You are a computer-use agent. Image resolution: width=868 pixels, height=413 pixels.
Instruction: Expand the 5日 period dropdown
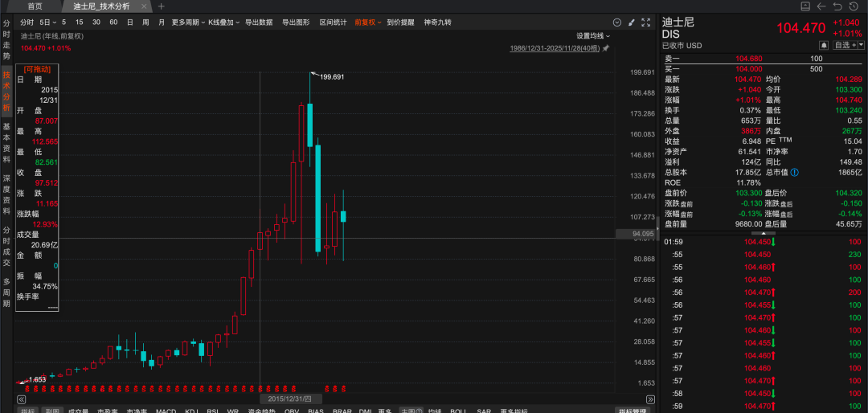tap(47, 22)
